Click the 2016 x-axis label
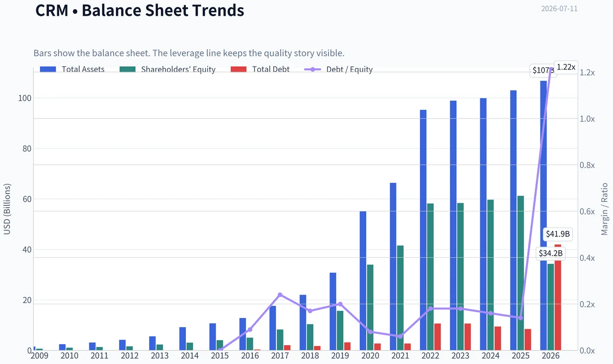The height and width of the screenshot is (364, 613). pyautogui.click(x=250, y=355)
